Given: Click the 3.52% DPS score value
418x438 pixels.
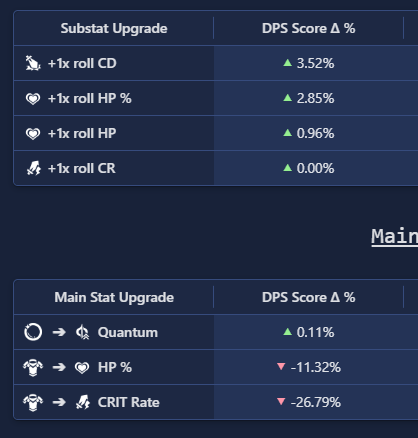Looking at the screenshot, I should click(x=315, y=63).
